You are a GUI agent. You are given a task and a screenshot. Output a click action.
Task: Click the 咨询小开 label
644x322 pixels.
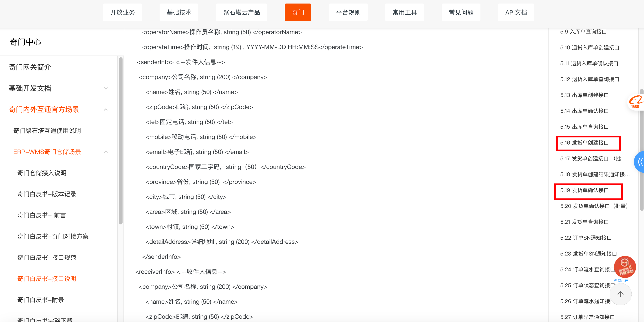[621, 281]
